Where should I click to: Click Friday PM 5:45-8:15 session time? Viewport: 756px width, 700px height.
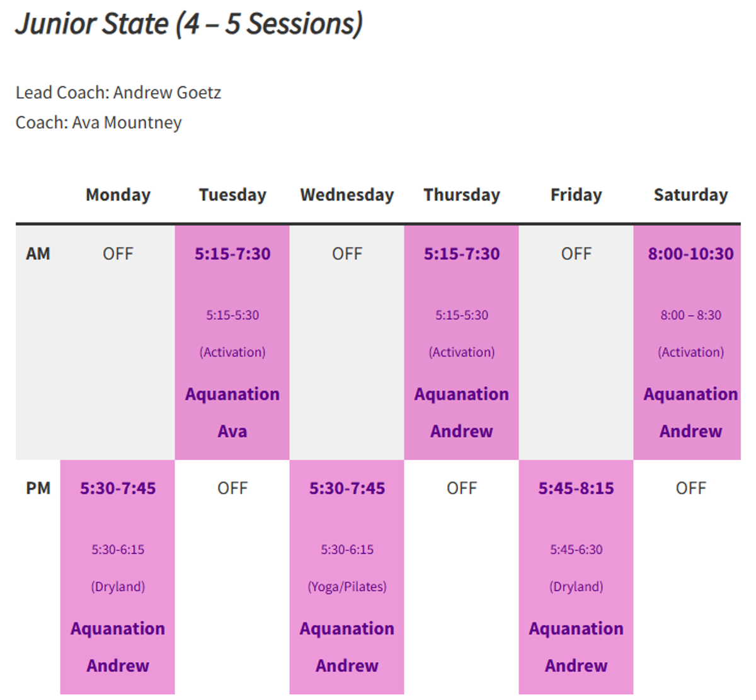(576, 488)
